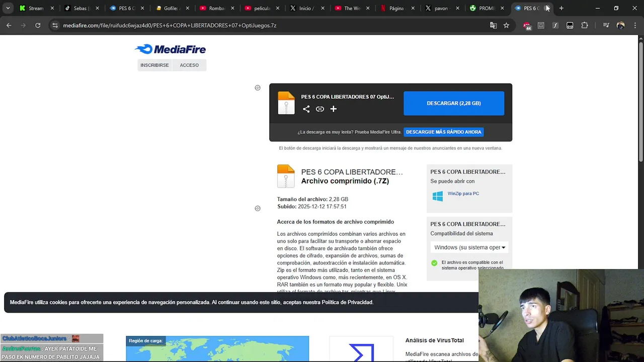Open the Política de Privacidad link
The width and height of the screenshot is (644, 362).
pyautogui.click(x=347, y=302)
